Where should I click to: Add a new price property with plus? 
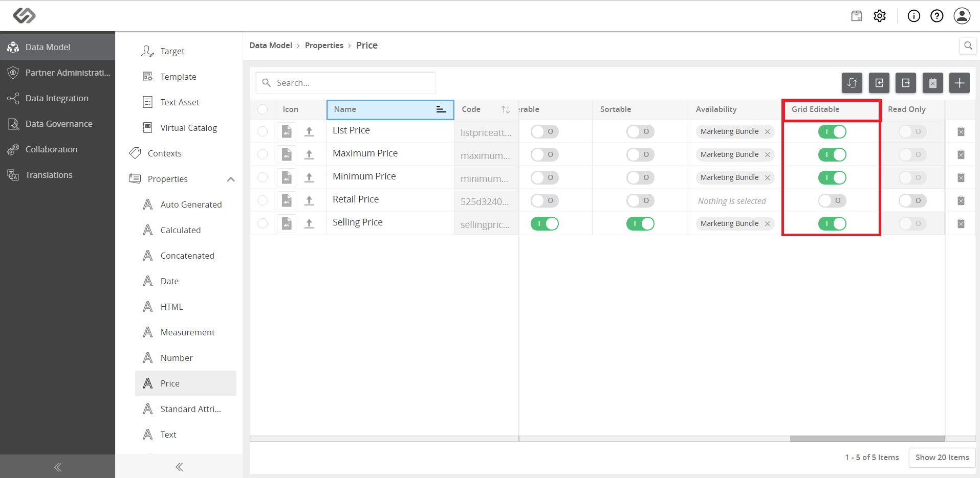click(x=960, y=83)
